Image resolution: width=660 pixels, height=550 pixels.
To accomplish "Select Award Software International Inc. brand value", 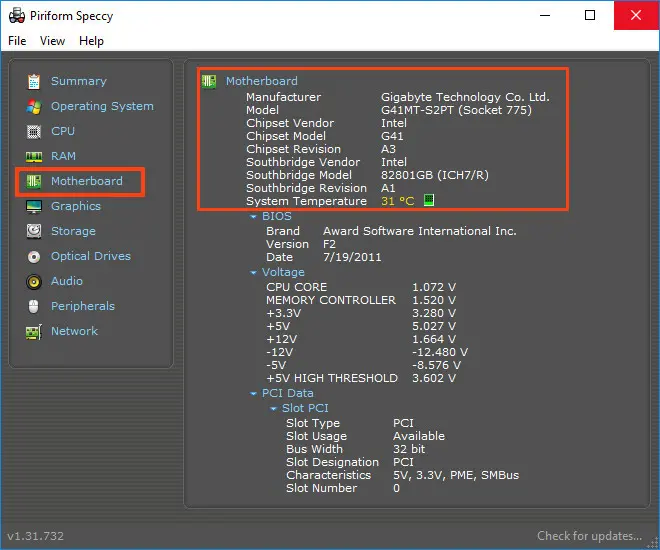I will pyautogui.click(x=420, y=231).
